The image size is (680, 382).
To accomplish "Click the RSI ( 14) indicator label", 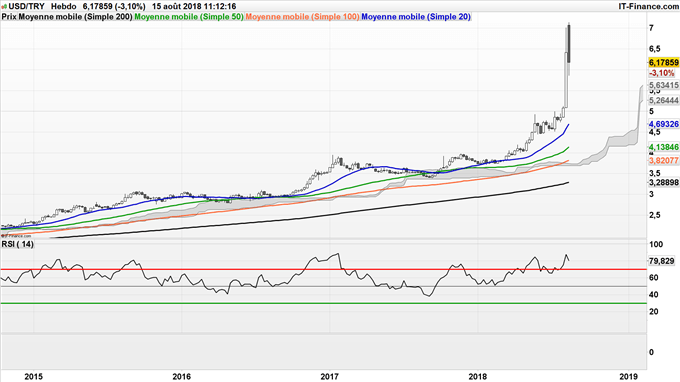I will 17,245.
